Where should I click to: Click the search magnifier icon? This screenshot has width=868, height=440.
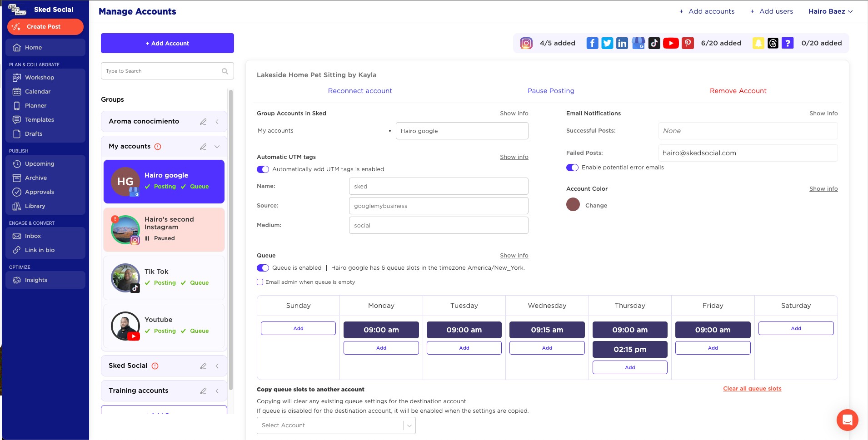coord(224,71)
